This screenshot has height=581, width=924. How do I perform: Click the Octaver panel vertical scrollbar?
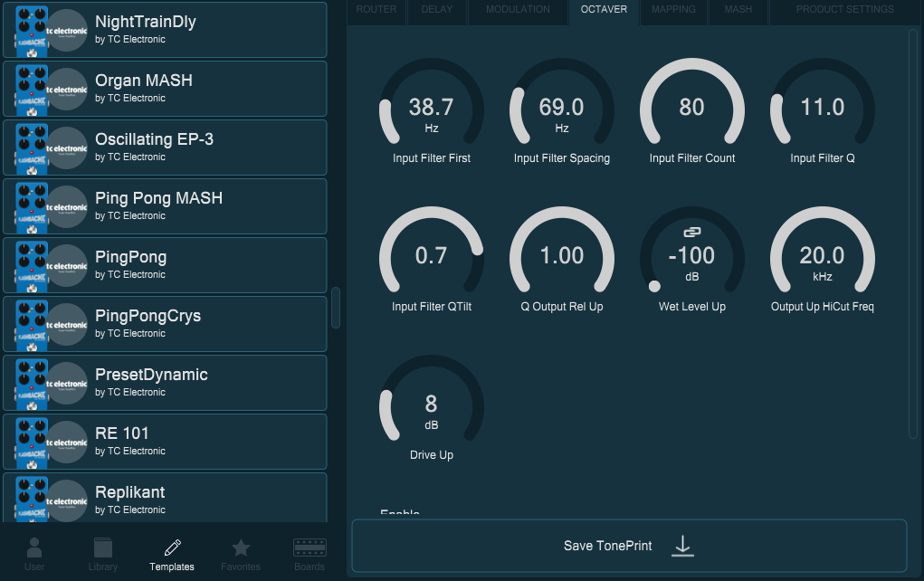coord(913,233)
